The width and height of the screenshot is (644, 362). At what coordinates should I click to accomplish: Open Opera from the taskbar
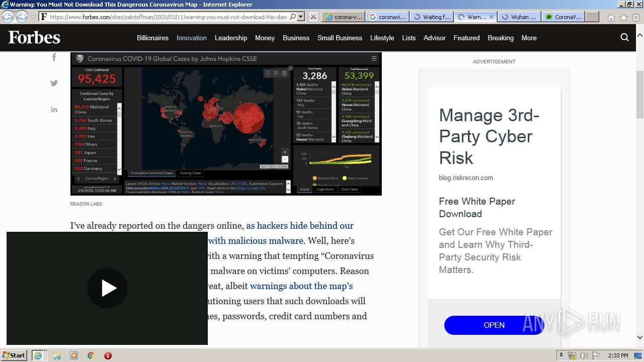click(108, 355)
